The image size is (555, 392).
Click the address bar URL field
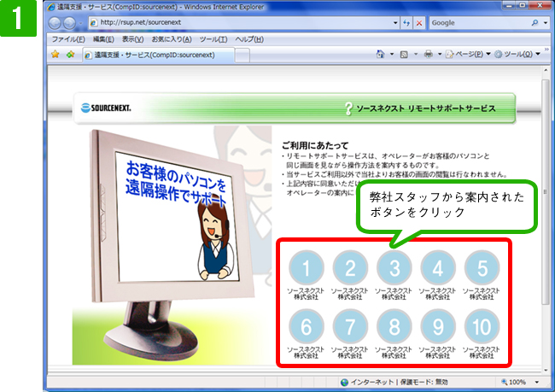point(240,23)
